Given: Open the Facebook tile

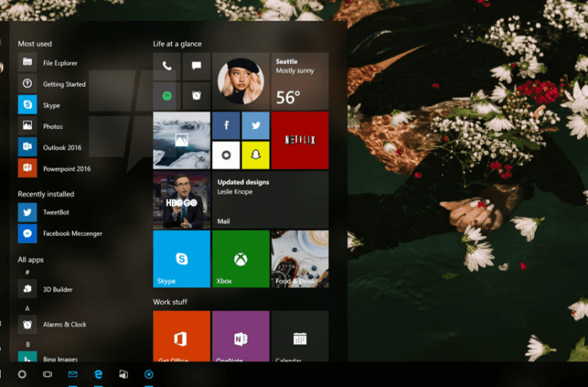Looking at the screenshot, I should click(x=226, y=125).
